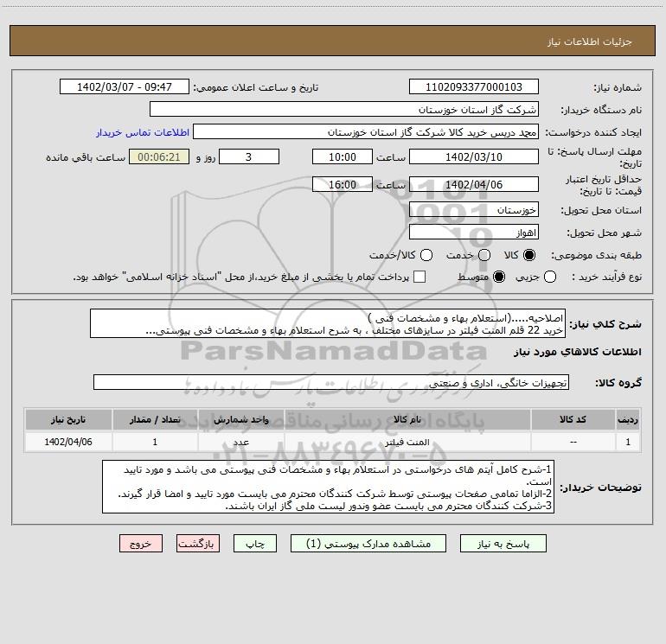Click the deadline hour field 10:00
Image resolution: width=666 pixels, height=644 pixels.
point(343,156)
